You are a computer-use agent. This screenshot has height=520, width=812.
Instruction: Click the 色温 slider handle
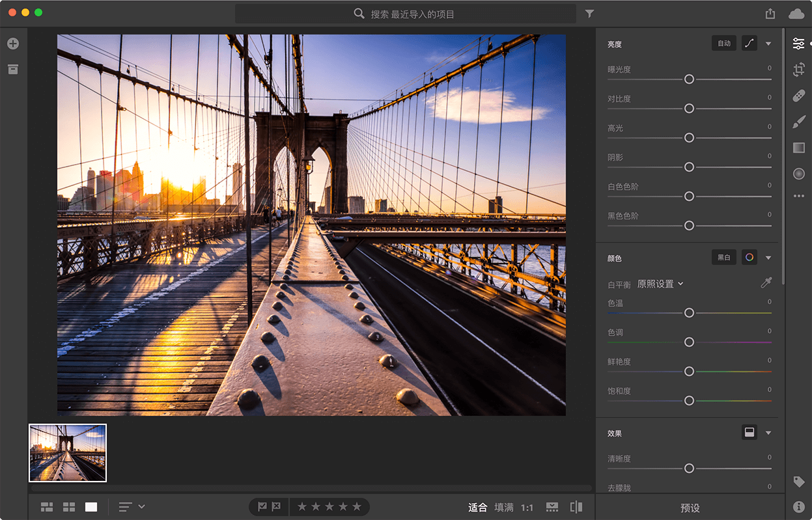pos(689,312)
